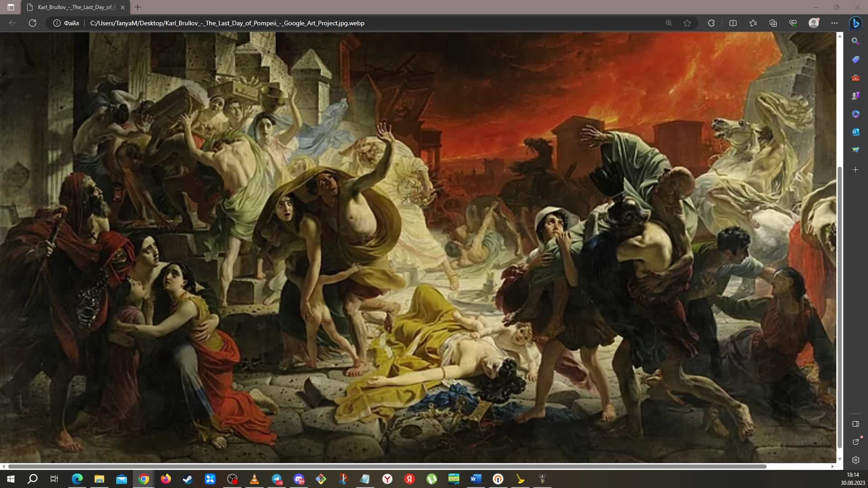Open the sidebar Outlook app
Viewport: 868px width, 488px height.
tap(855, 132)
